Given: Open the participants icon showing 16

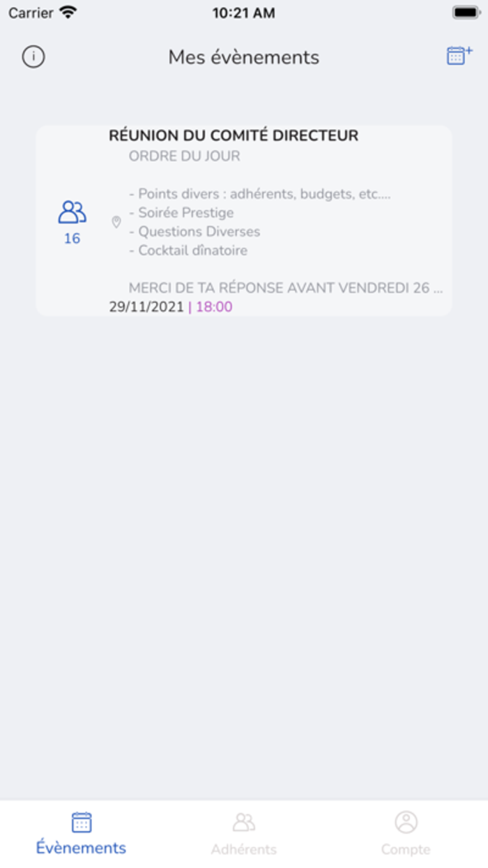Looking at the screenshot, I should point(72,212).
